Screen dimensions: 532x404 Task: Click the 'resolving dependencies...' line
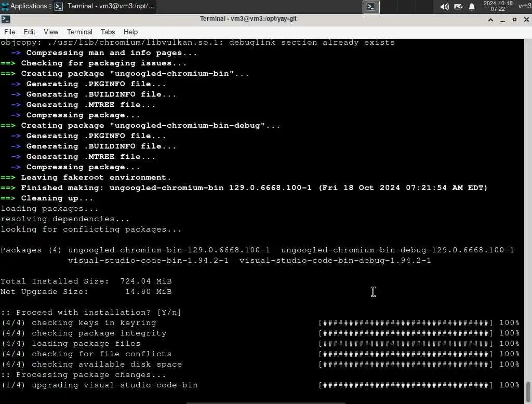pos(65,219)
